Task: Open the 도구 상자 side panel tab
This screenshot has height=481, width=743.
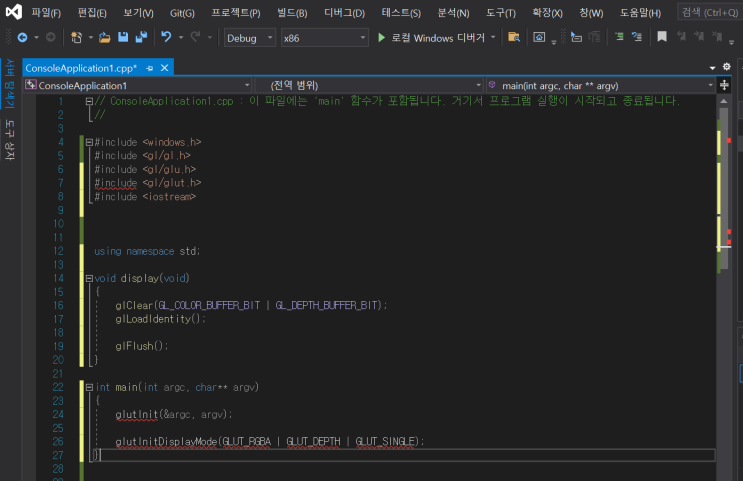Action: tap(9, 140)
